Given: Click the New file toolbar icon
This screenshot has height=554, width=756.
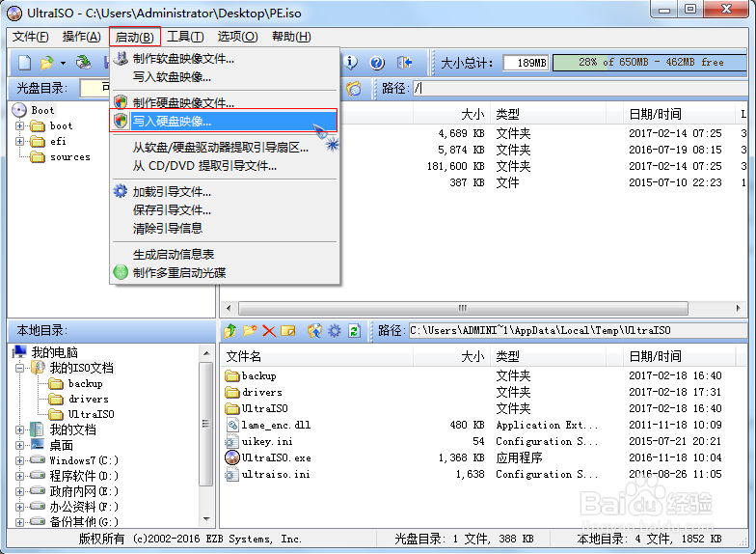Looking at the screenshot, I should (25, 62).
